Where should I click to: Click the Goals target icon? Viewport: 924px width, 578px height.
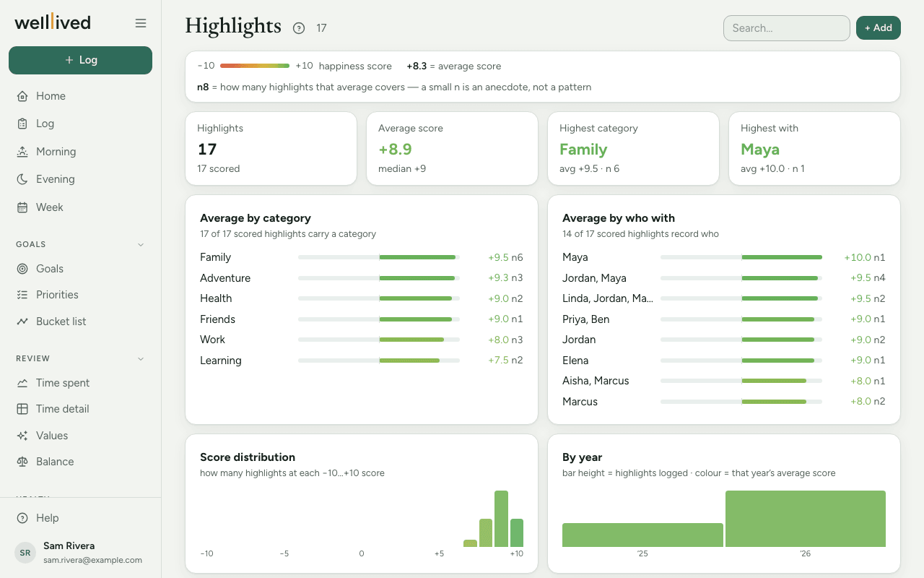[x=22, y=269]
